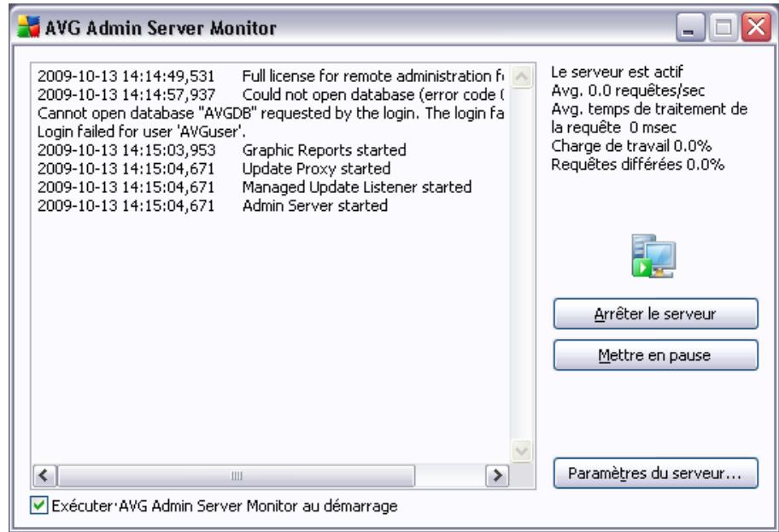The width and height of the screenshot is (779, 532).
Task: Click the 'Avg. 0.0 requêtes/sec' statistic
Action: [628, 91]
